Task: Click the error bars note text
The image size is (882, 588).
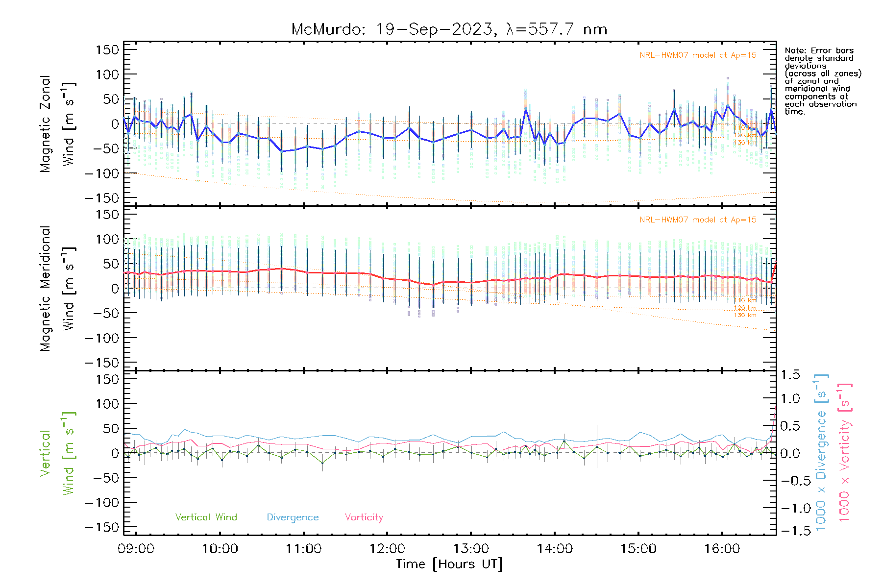Action: pyautogui.click(x=822, y=81)
